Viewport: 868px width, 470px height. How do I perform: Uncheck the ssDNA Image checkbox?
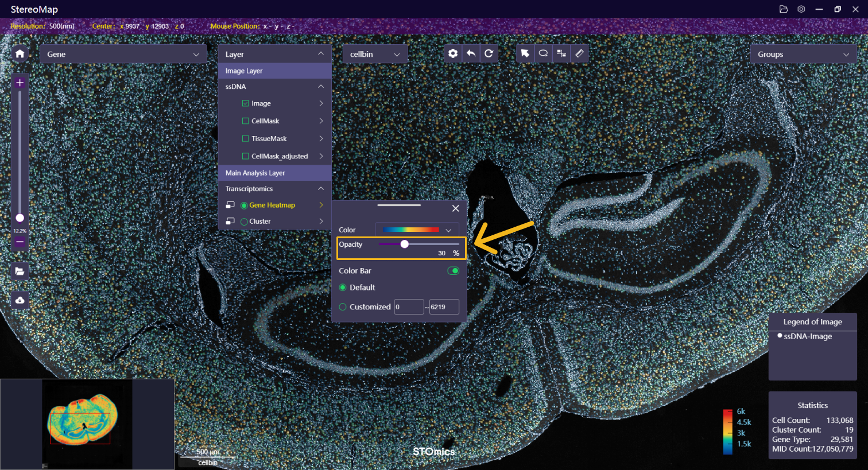pyautogui.click(x=246, y=104)
